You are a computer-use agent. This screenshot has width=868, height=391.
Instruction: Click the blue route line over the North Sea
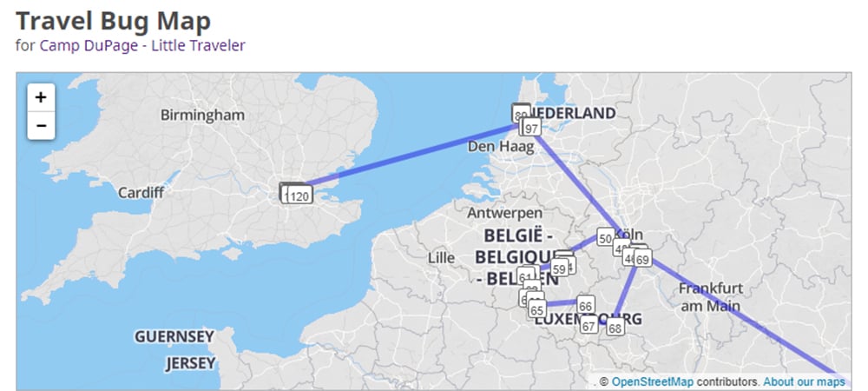[415, 156]
